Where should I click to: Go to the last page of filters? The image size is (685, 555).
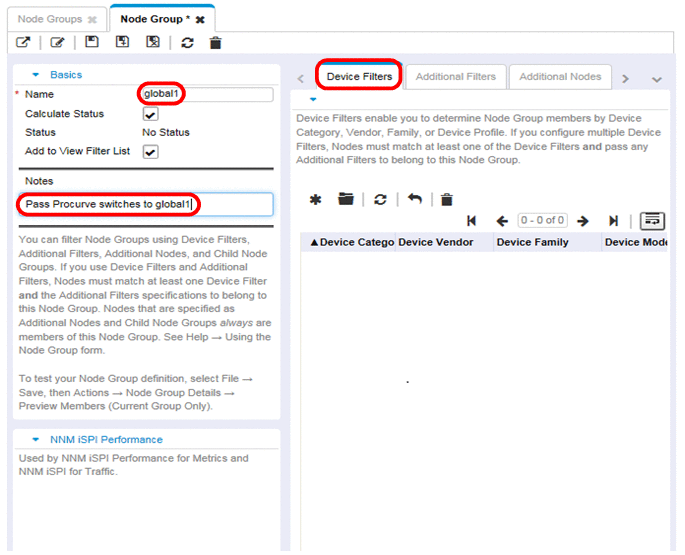(x=614, y=220)
